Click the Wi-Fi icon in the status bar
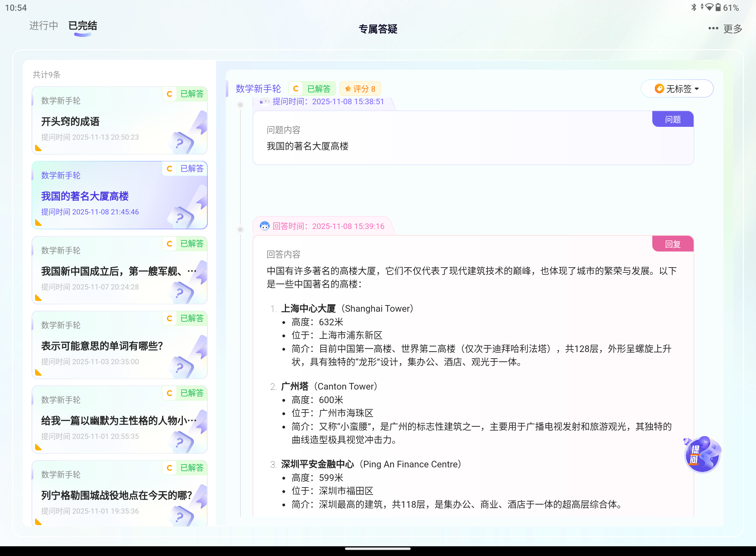 click(x=708, y=7)
